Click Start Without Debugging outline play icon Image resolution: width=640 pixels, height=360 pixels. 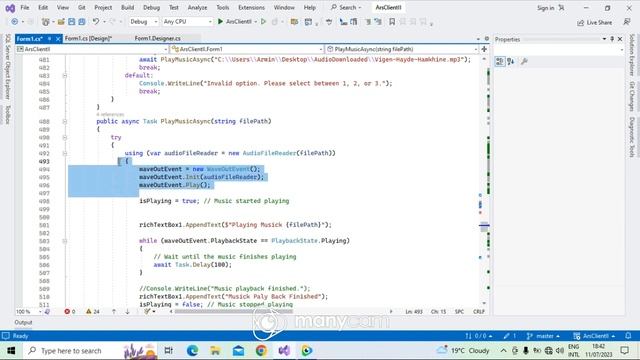click(x=263, y=22)
